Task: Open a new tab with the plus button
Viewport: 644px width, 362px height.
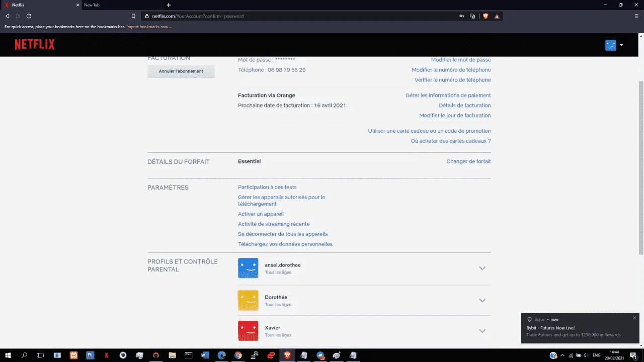Action: (x=169, y=5)
